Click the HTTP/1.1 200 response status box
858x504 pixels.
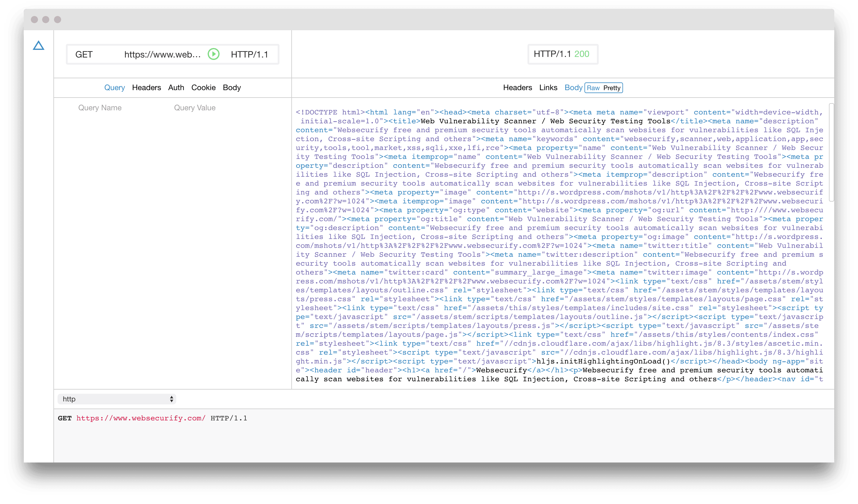coord(562,54)
